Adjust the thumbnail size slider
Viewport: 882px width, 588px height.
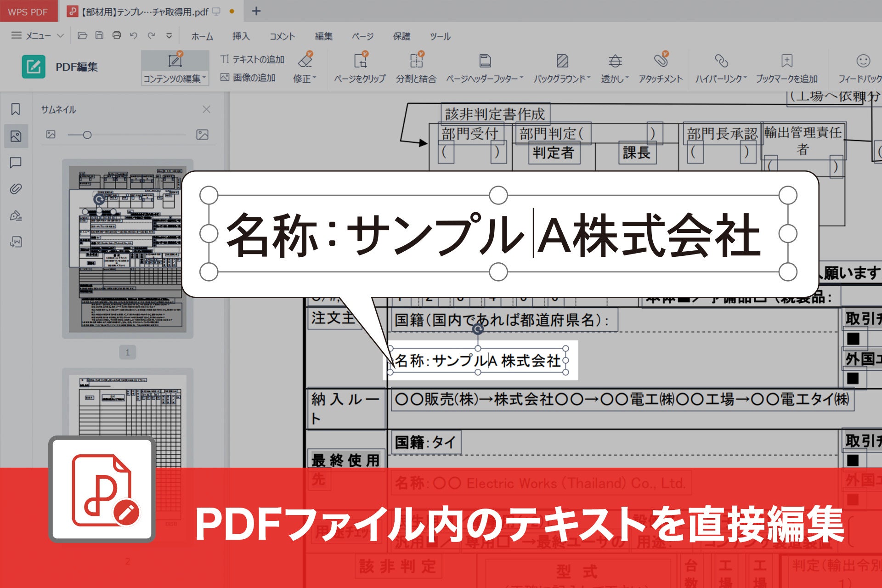87,135
